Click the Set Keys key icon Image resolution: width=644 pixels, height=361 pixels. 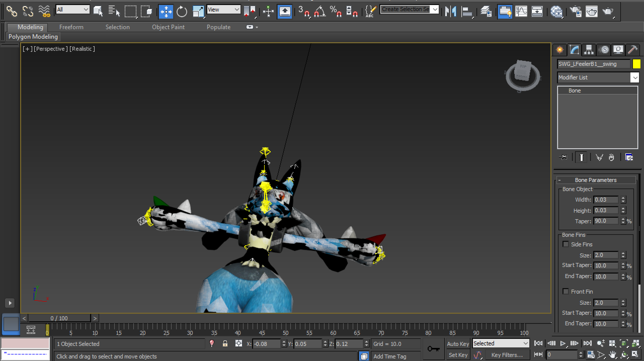pyautogui.click(x=433, y=349)
